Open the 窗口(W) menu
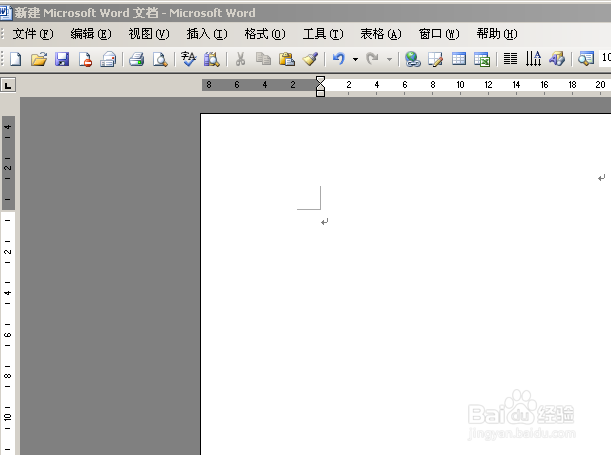This screenshot has height=455, width=611. (x=439, y=34)
